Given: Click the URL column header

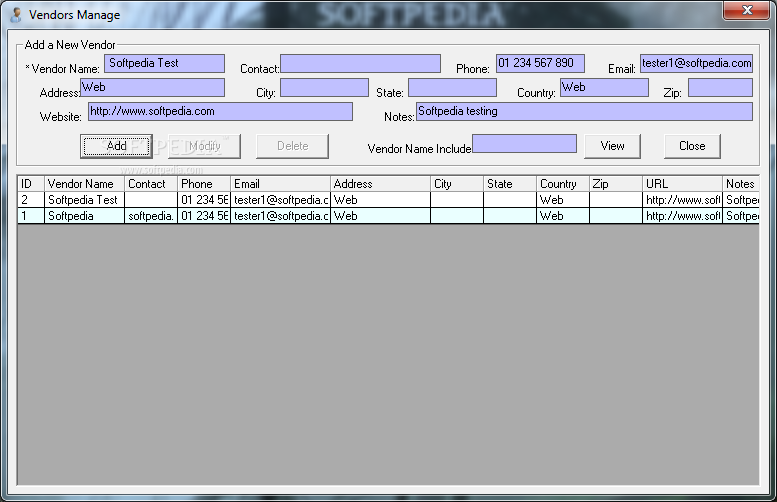Looking at the screenshot, I should tap(682, 184).
